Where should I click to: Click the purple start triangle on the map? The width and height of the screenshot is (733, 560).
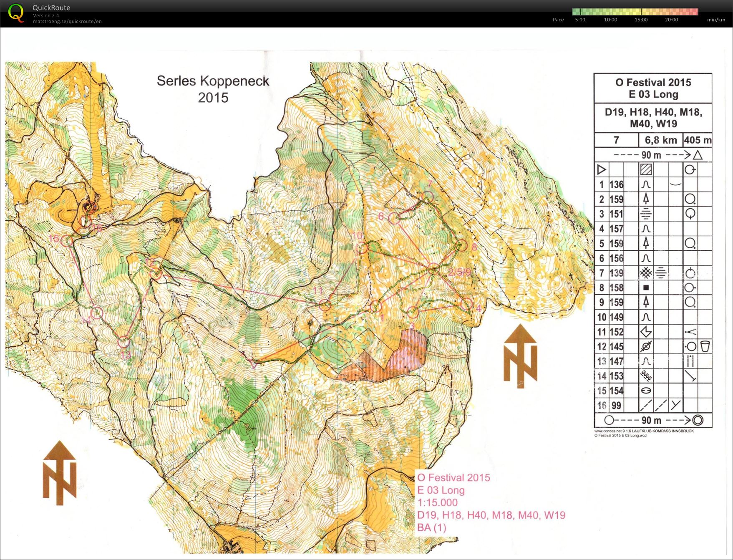[x=253, y=364]
